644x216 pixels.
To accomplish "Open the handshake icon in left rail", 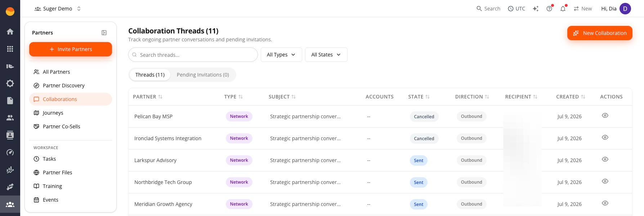I will [x=10, y=187].
